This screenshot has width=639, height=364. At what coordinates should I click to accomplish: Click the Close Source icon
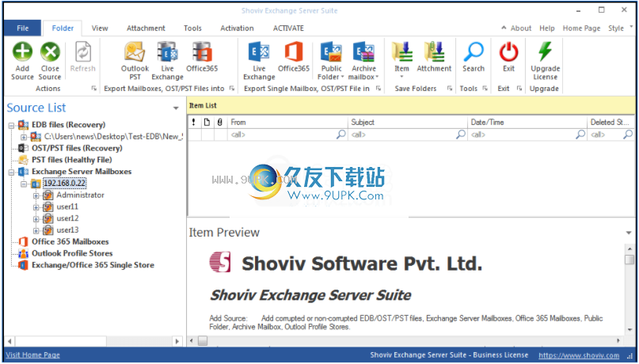point(50,51)
